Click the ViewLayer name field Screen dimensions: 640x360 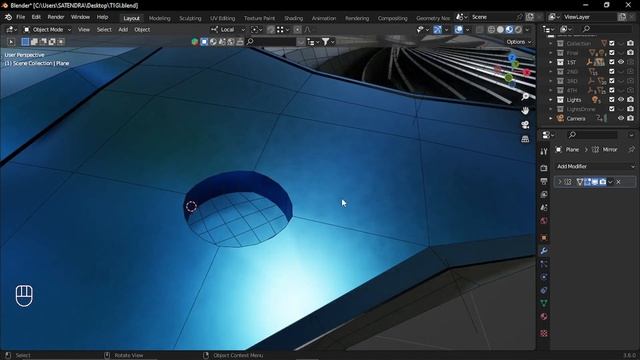(590, 17)
